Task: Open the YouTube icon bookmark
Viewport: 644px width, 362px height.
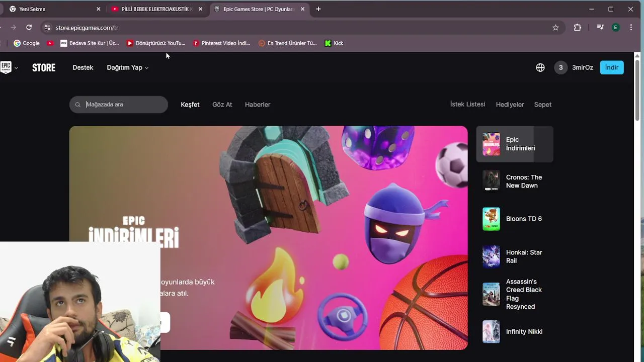Action: pos(50,43)
